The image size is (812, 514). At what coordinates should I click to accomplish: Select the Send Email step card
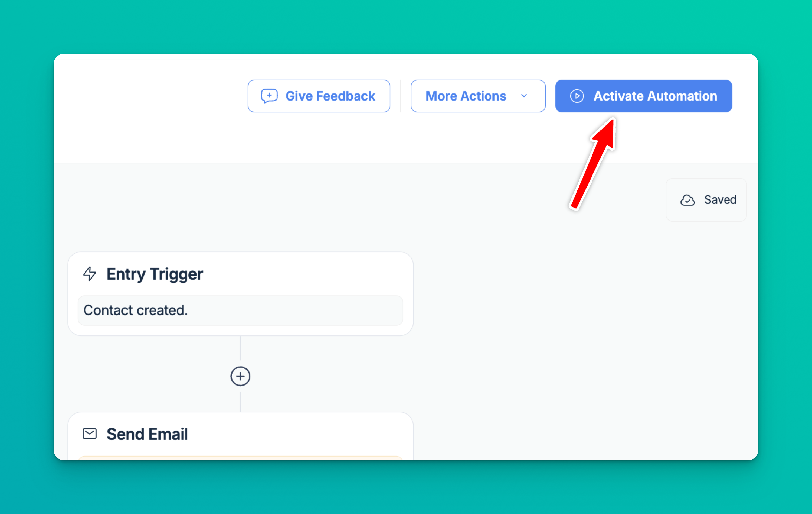point(240,436)
